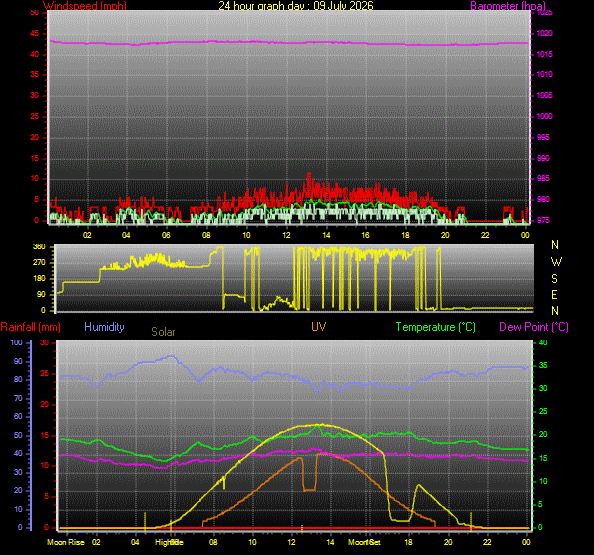Click the S wind direction label

pyautogui.click(x=554, y=278)
